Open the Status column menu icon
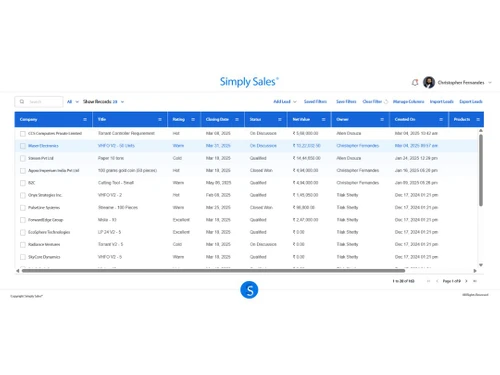Screen dimensions: 500x375 pyautogui.click(x=280, y=119)
